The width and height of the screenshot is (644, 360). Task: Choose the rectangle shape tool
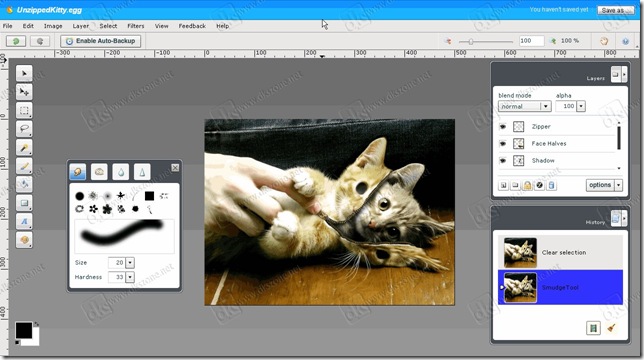coord(24,203)
